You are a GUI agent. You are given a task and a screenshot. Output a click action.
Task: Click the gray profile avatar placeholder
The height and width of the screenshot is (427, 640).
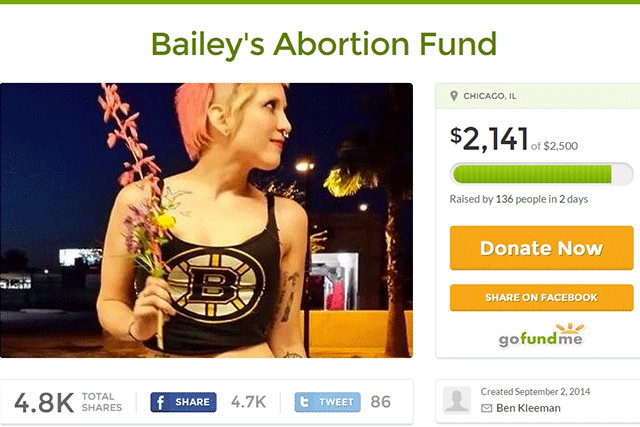pos(457,400)
